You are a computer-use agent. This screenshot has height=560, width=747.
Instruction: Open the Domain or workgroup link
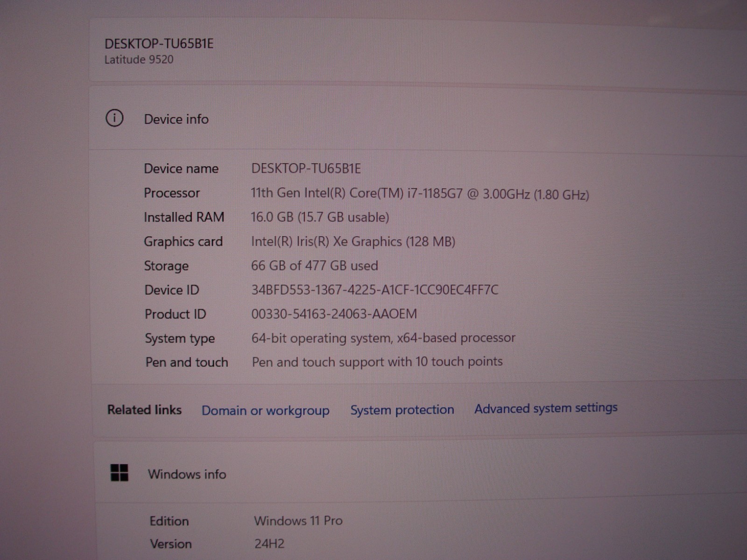point(265,410)
